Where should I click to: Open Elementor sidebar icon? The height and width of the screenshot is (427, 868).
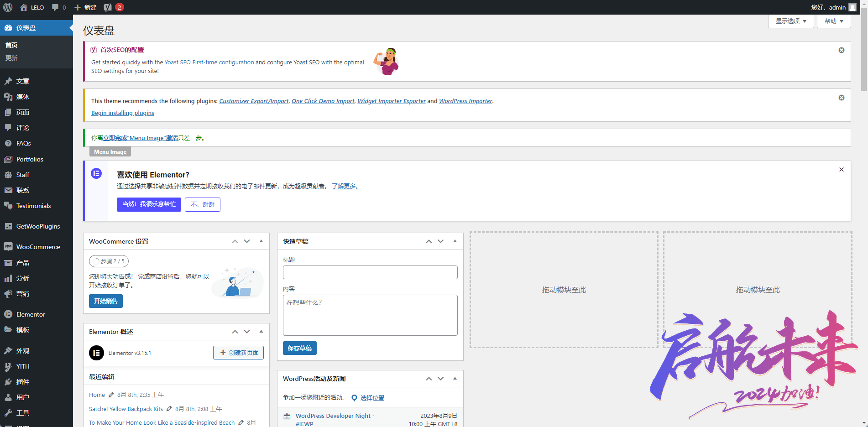(8, 314)
